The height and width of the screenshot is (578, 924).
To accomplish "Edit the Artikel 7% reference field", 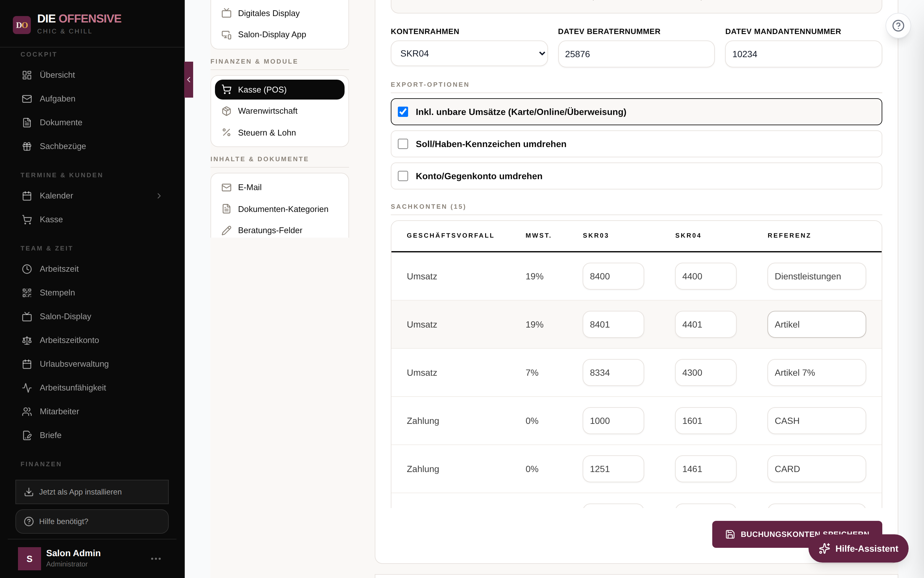I will pos(817,372).
